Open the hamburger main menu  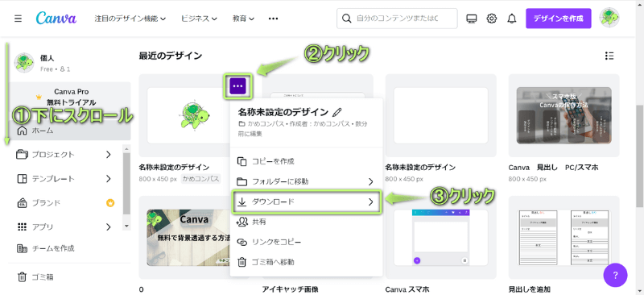click(18, 19)
